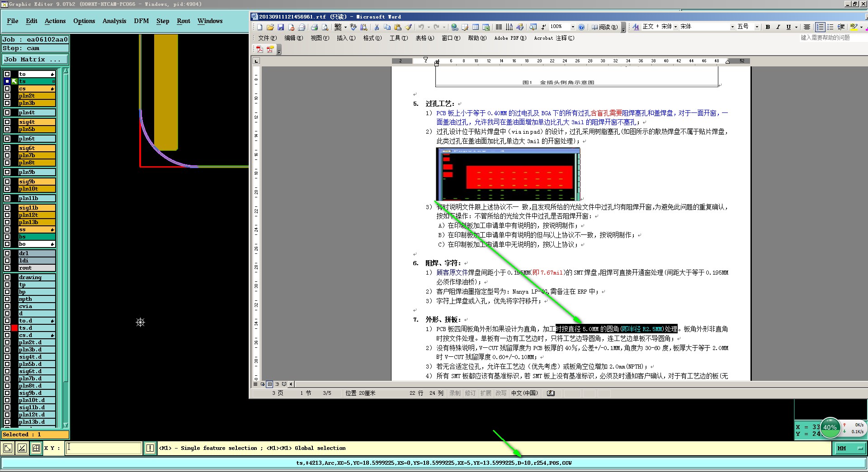
Task: Click the Insert Table icon in Word
Action: 476,27
